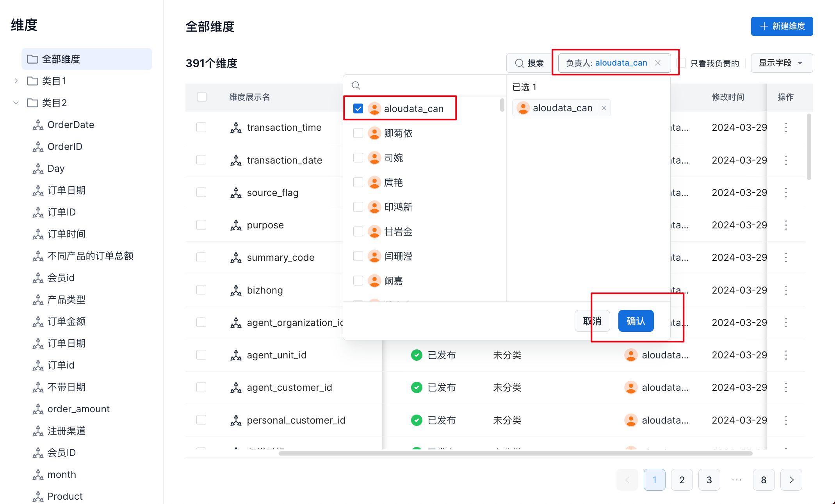Click the personal_customer_id dimension icon

[236, 420]
